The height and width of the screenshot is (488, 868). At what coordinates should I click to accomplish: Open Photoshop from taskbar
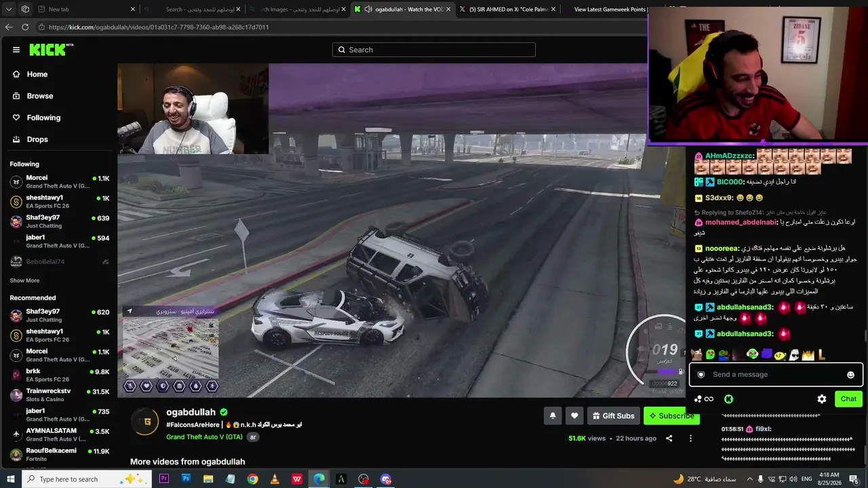tap(186, 479)
